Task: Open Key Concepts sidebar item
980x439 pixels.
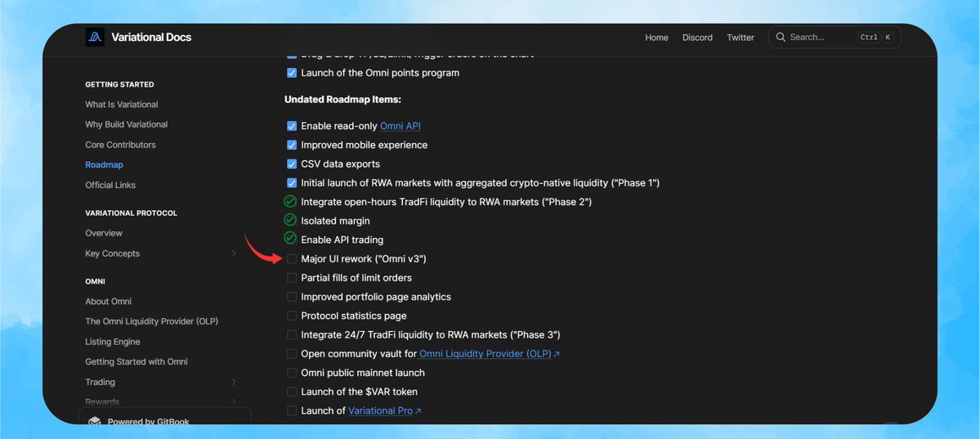Action: click(x=113, y=253)
